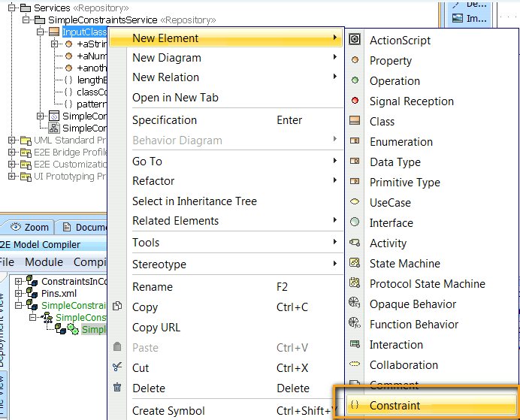Select Constraint from New Element submenu
Viewport: 520px width, 420px height.
(x=395, y=406)
